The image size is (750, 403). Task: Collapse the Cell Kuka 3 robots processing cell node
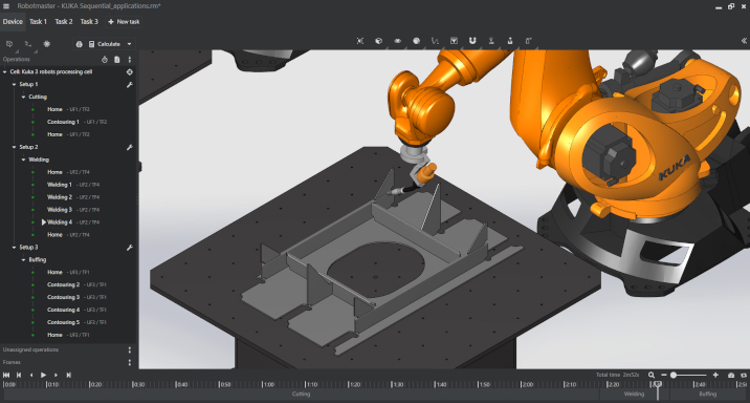click(5, 72)
